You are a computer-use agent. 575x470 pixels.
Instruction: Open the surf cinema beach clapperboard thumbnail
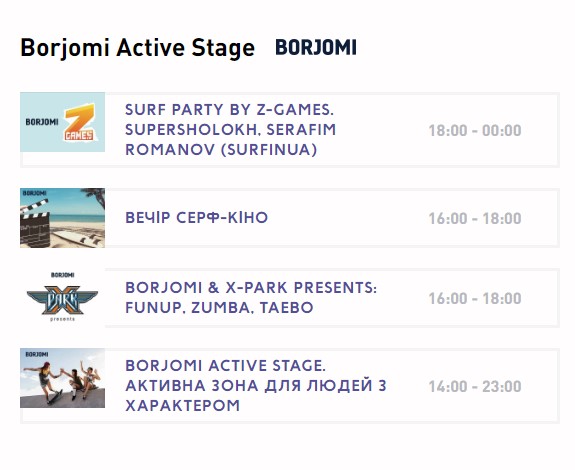pos(62,218)
